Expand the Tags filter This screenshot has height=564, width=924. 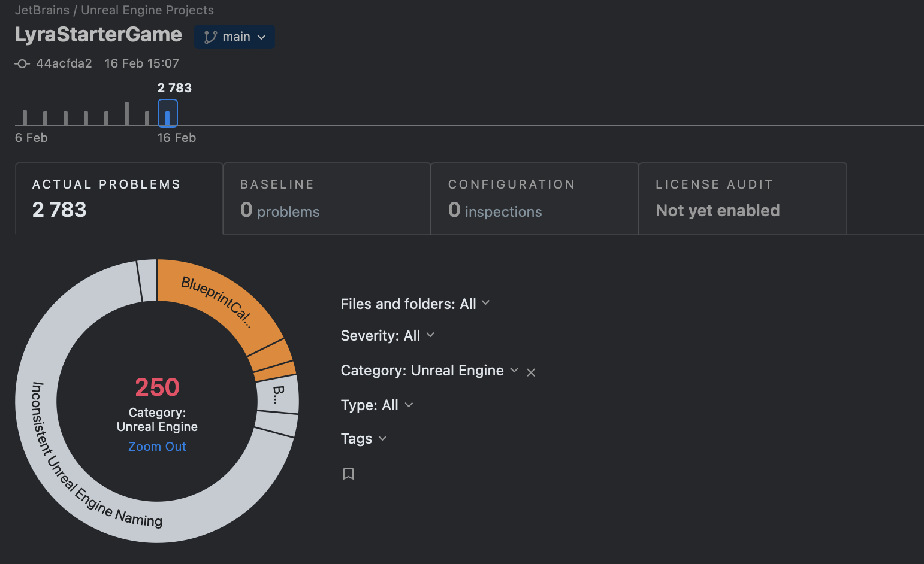[364, 439]
